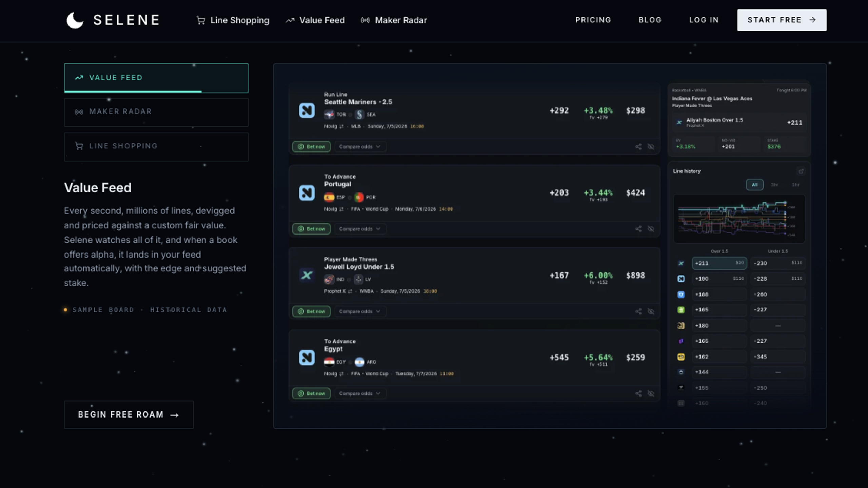The width and height of the screenshot is (868, 488).
Task: Click Novig sportsbook logo on Seattle Mariners card
Action: 307,110
